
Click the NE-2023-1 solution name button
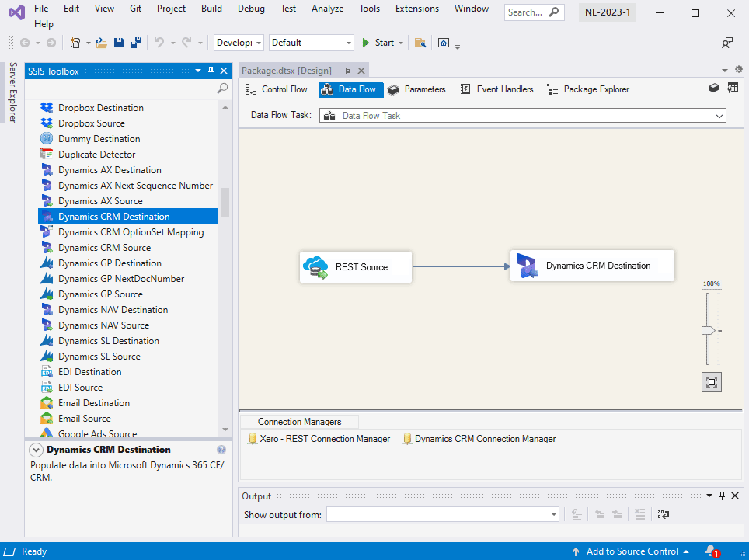608,12
